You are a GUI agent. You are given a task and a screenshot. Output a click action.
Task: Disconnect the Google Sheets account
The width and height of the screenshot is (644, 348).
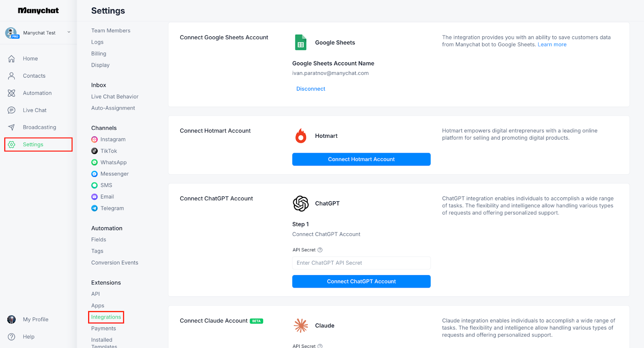click(x=311, y=89)
